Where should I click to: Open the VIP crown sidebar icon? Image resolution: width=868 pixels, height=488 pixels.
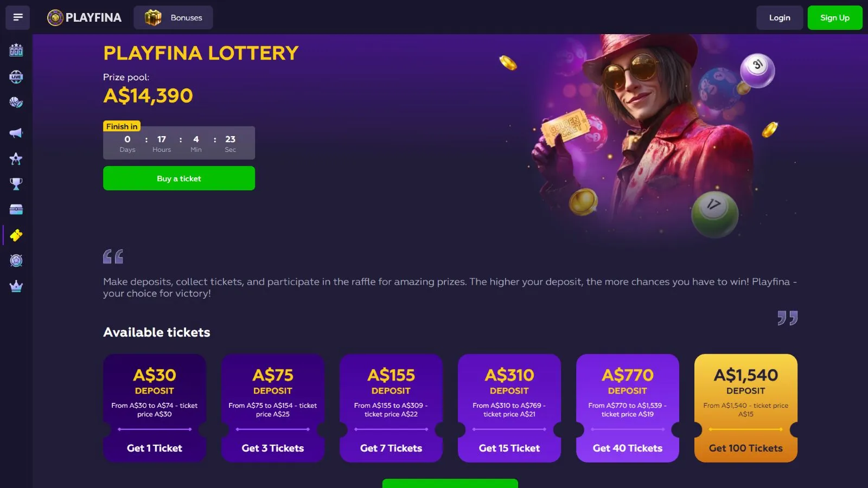tap(16, 286)
